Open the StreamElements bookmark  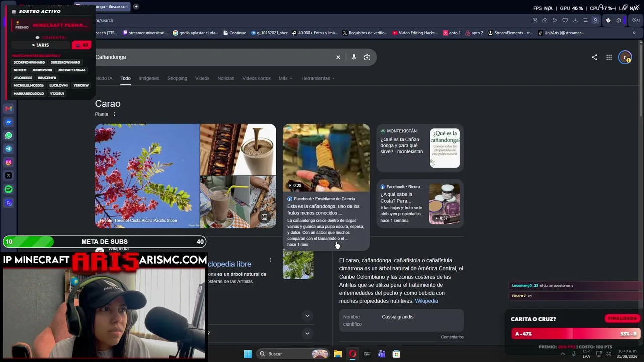[x=510, y=33]
